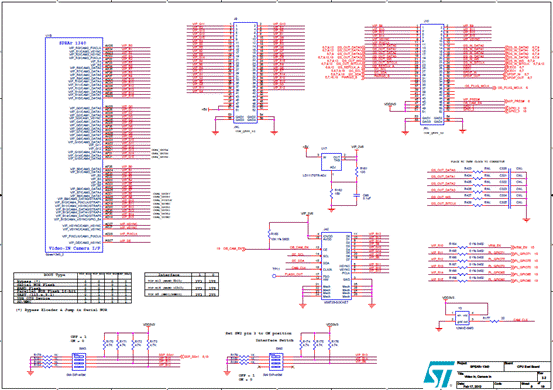
Task: Select ground symbol below the voltage regulator
Action: [x=331, y=210]
